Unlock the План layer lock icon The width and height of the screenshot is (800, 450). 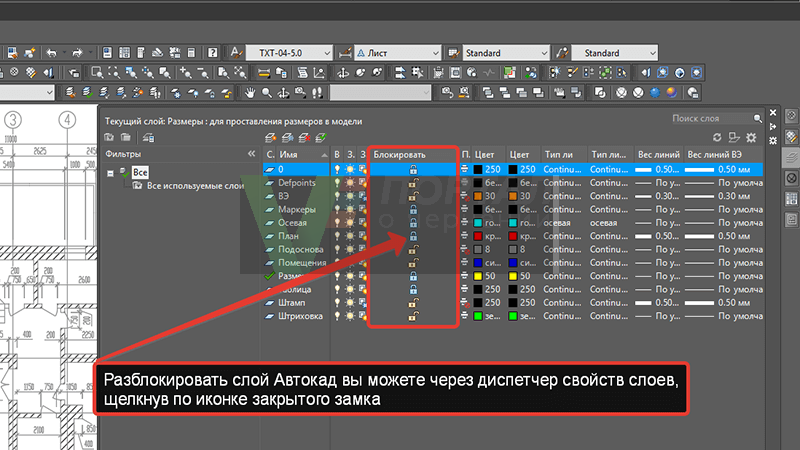click(413, 236)
